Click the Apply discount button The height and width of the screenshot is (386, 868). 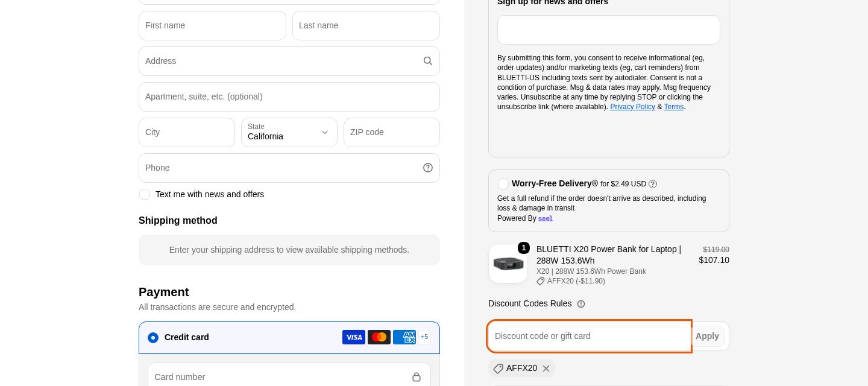click(x=707, y=336)
